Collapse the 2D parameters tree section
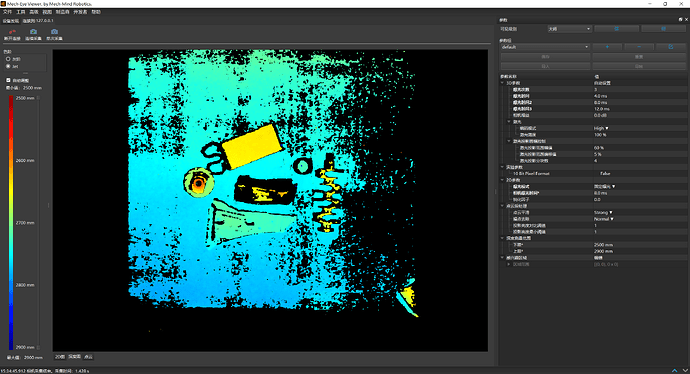This screenshot has height=374, width=690. (x=503, y=180)
